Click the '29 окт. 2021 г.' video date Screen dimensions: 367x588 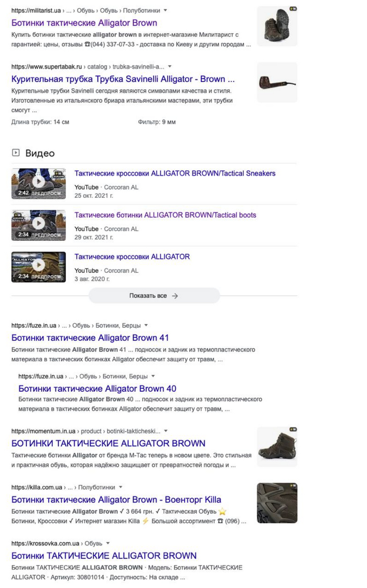(94, 238)
